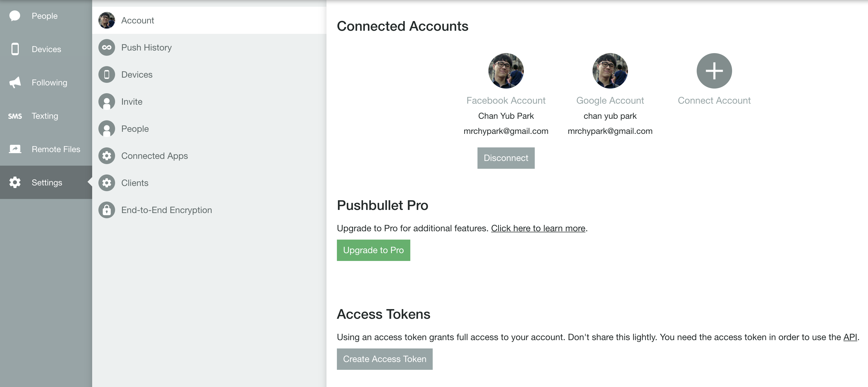Open the Account settings entry
This screenshot has width=868, height=387.
209,20
